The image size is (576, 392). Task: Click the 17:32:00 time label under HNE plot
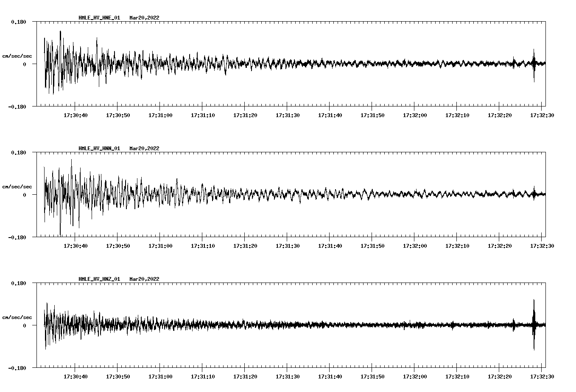[x=415, y=115]
